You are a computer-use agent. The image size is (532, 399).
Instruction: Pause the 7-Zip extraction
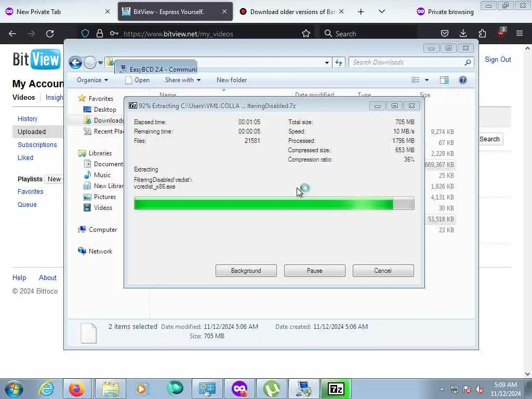[314, 270]
